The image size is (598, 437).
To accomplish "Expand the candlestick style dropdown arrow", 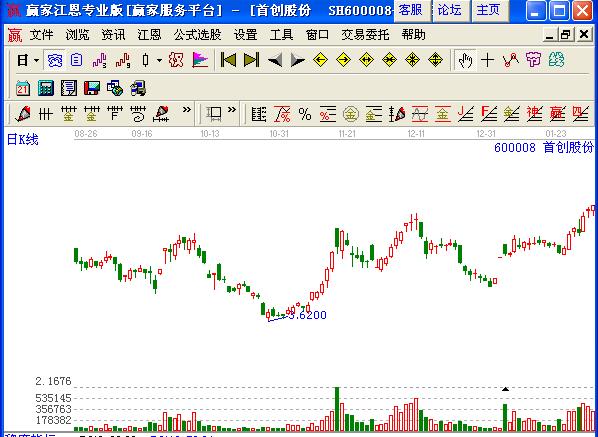I will (x=159, y=60).
